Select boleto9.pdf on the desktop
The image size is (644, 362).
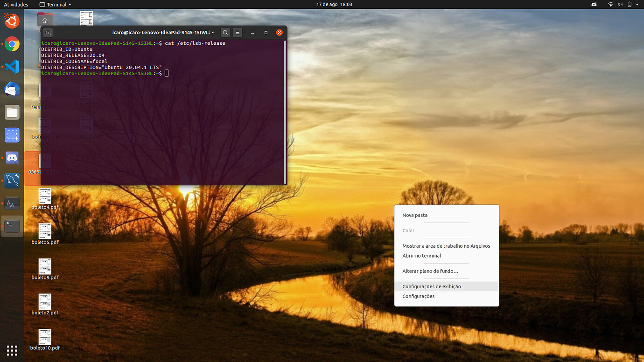pos(45,269)
